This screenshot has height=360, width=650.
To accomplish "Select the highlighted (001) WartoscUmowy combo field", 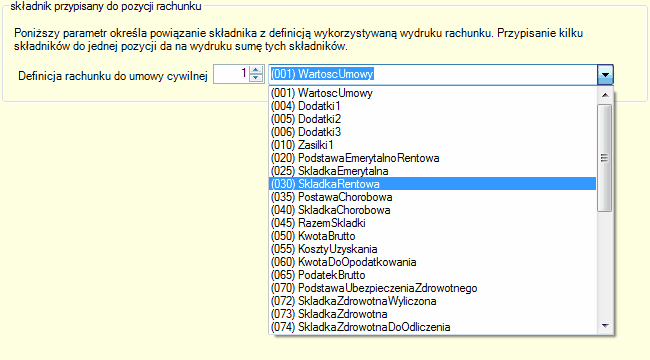I will click(x=433, y=75).
